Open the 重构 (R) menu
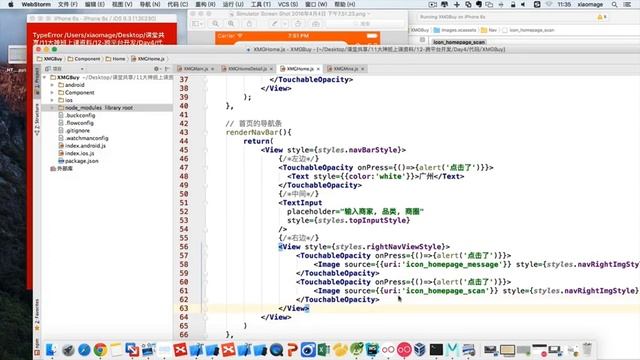The height and width of the screenshot is (360, 640). click(205, 4)
